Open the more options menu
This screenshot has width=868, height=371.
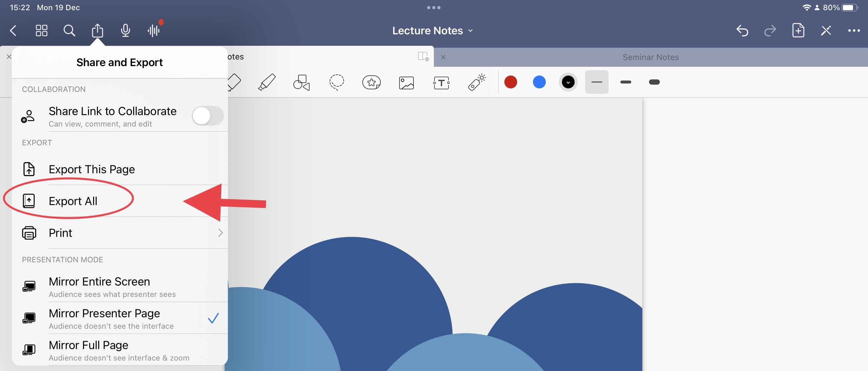854,30
